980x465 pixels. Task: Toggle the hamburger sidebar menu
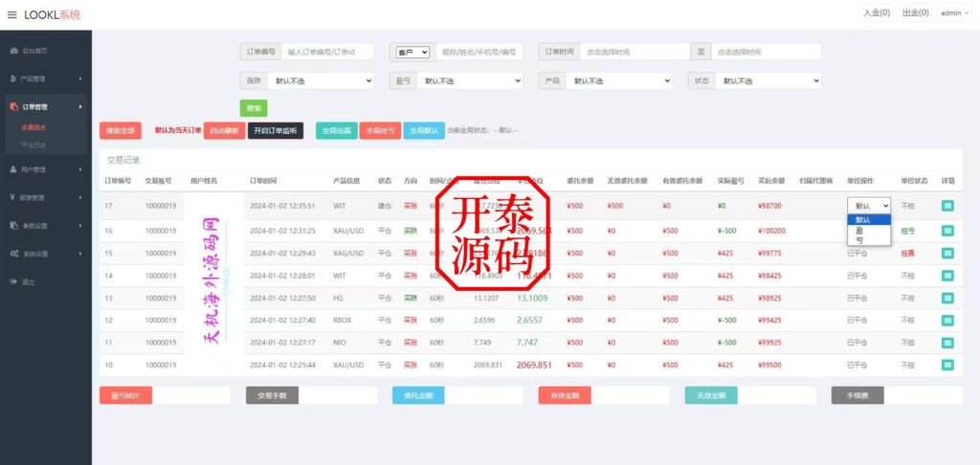point(11,14)
